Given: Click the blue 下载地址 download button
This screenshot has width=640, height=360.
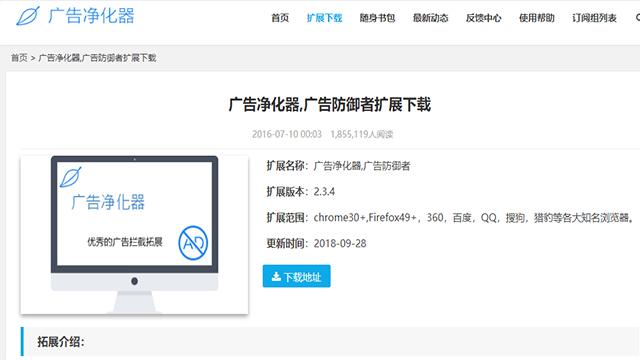Looking at the screenshot, I should coord(297,276).
